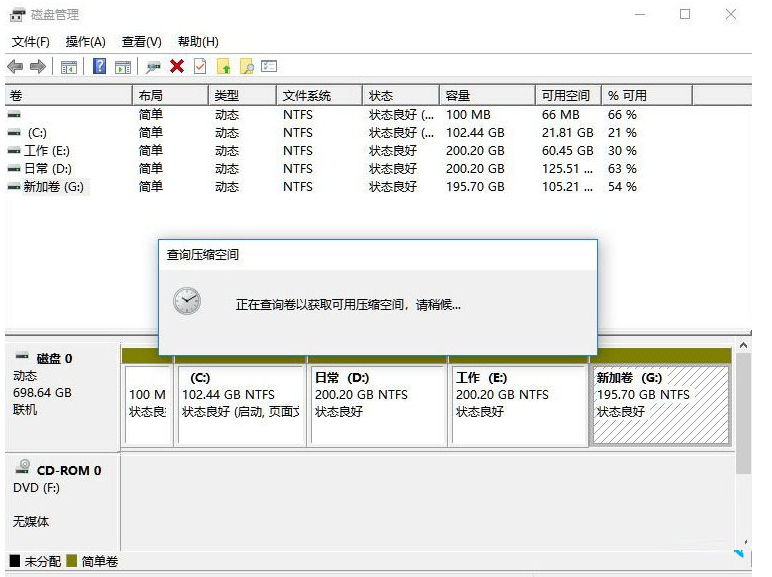Screen dimensions: 772x577
Task: Show or hide the console tree icon
Action: coord(68,66)
